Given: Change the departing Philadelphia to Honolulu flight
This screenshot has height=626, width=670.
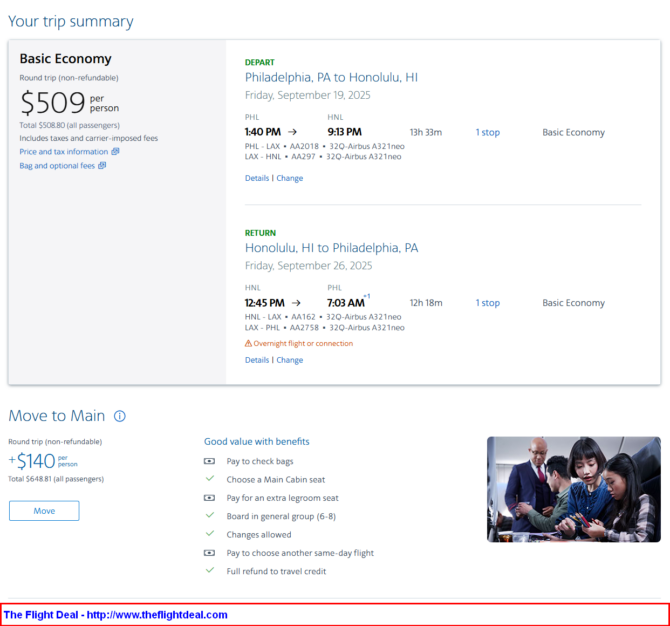Looking at the screenshot, I should [x=290, y=178].
